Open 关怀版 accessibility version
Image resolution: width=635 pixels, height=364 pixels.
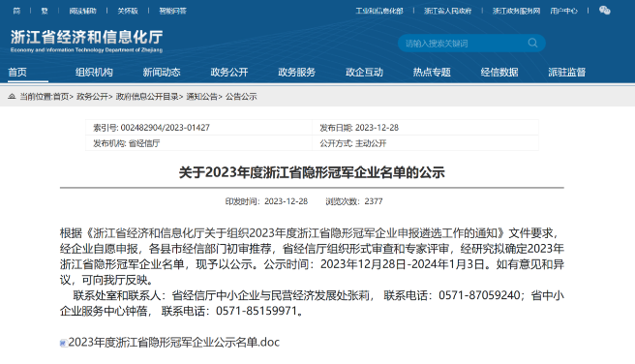128,11
